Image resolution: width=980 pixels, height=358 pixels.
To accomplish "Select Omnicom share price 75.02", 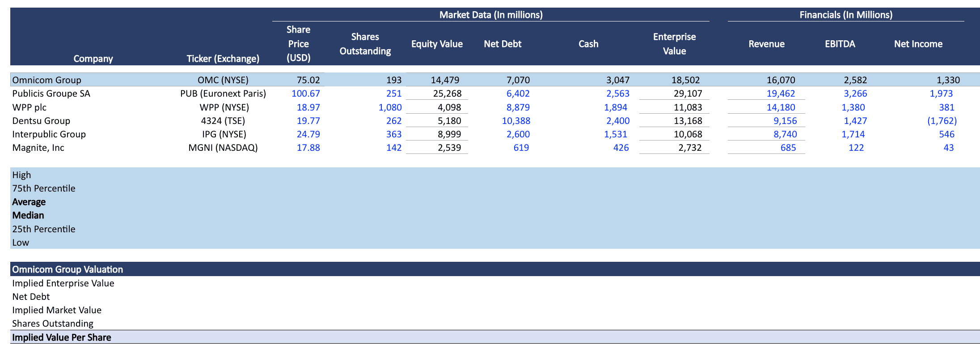I will coord(308,80).
